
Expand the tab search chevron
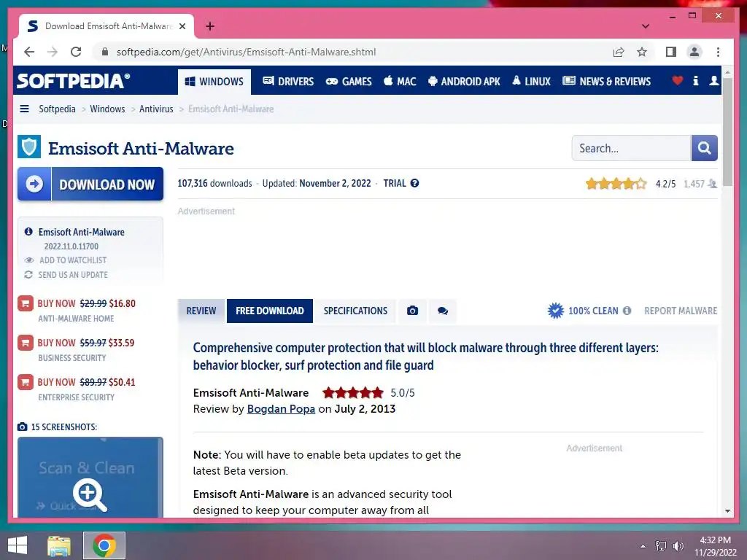(x=646, y=26)
